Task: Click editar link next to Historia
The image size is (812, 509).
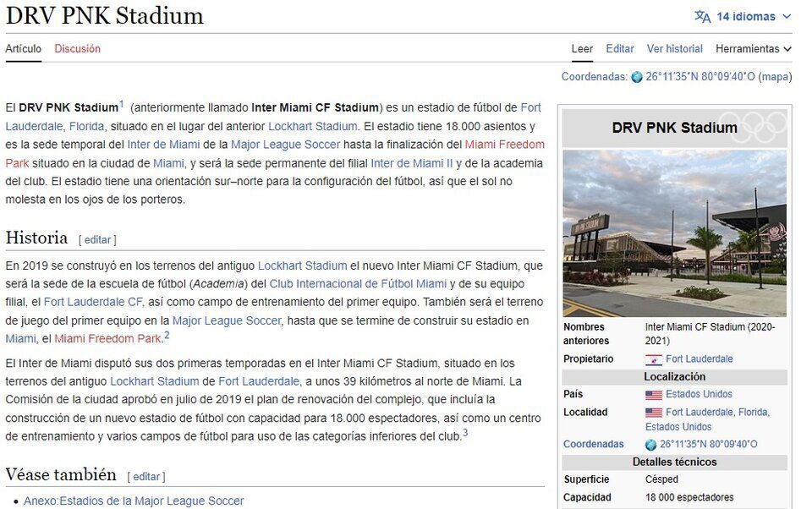Action: (x=97, y=240)
